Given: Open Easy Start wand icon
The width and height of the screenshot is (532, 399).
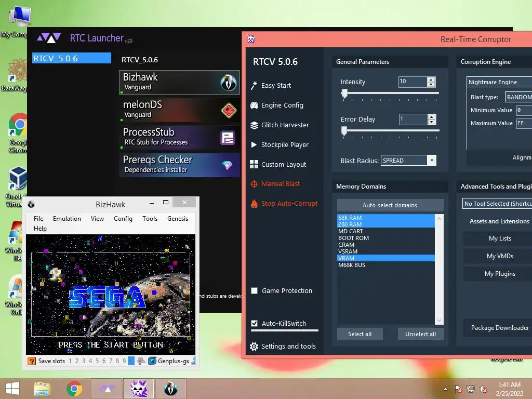Looking at the screenshot, I should (x=254, y=85).
